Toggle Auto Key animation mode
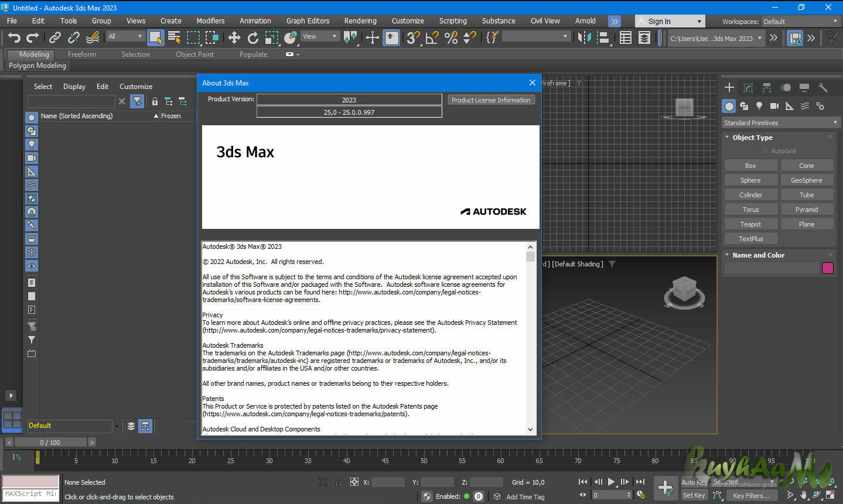The width and height of the screenshot is (843, 504). 694,482
